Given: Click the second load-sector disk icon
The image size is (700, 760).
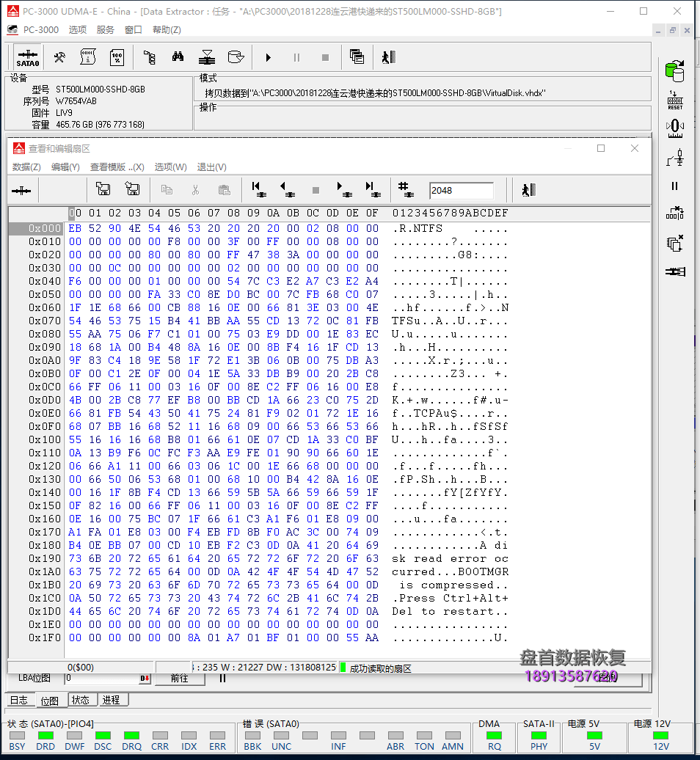Looking at the screenshot, I should [132, 189].
